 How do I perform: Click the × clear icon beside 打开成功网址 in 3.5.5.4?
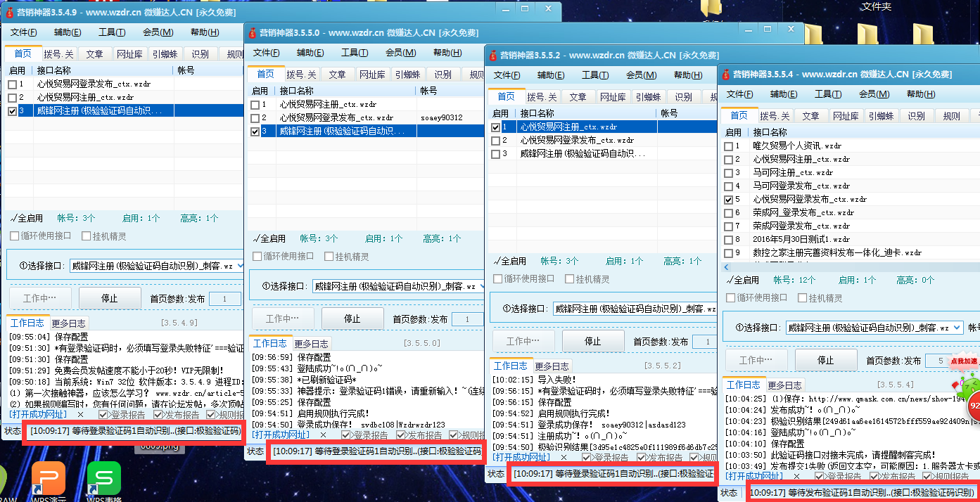click(x=796, y=476)
